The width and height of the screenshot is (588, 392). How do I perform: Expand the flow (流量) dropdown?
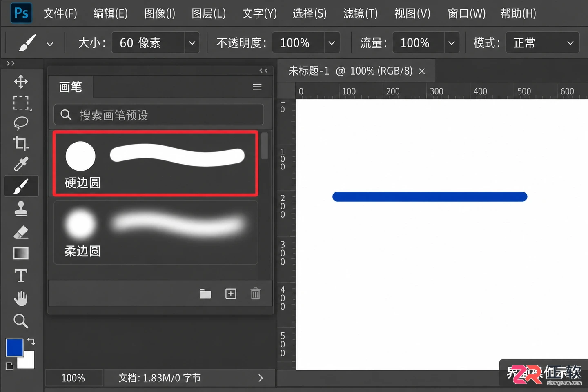[452, 43]
